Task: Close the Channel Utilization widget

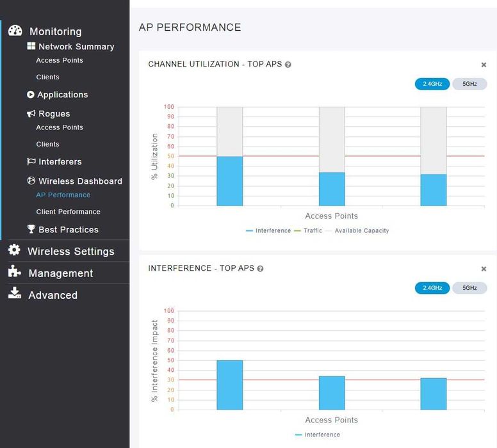Action: [484, 65]
